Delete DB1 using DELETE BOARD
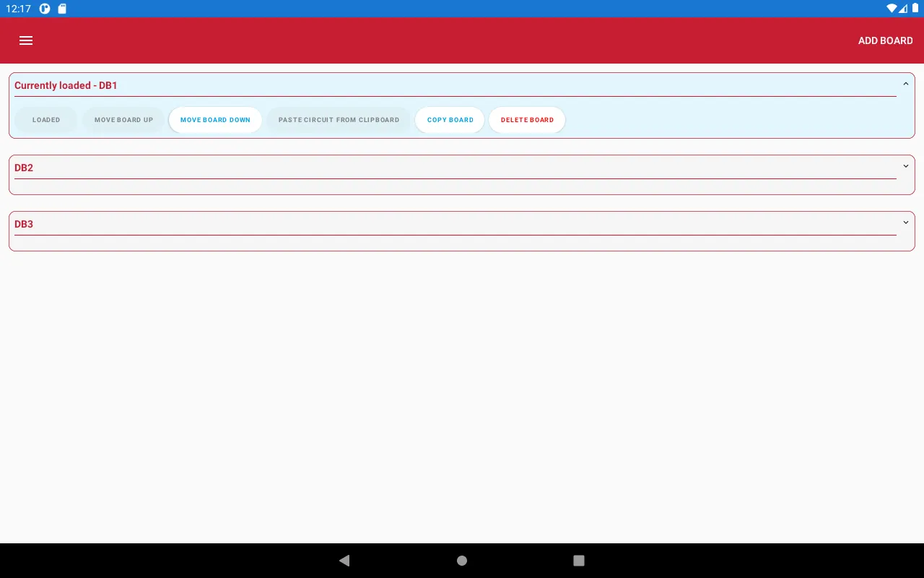The image size is (924, 578). [x=527, y=120]
